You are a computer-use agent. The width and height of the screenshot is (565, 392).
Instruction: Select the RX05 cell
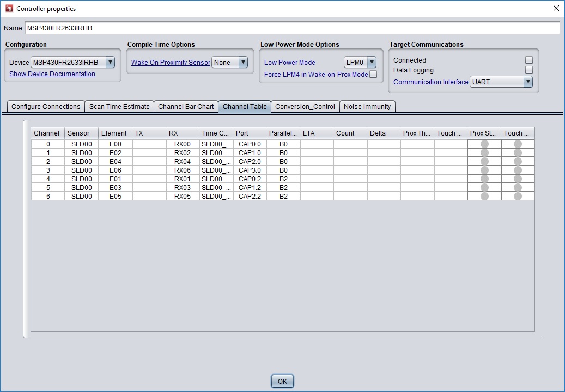[x=183, y=196]
